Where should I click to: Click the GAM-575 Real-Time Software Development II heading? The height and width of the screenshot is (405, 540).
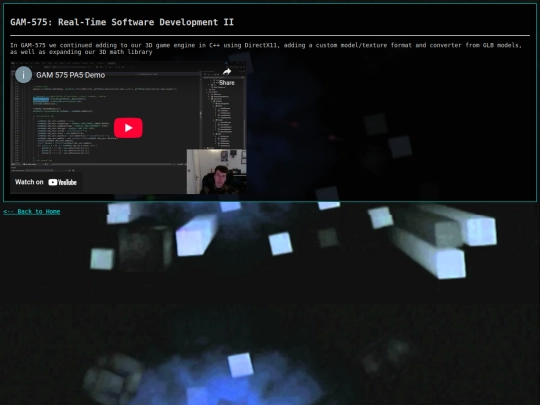[122, 22]
